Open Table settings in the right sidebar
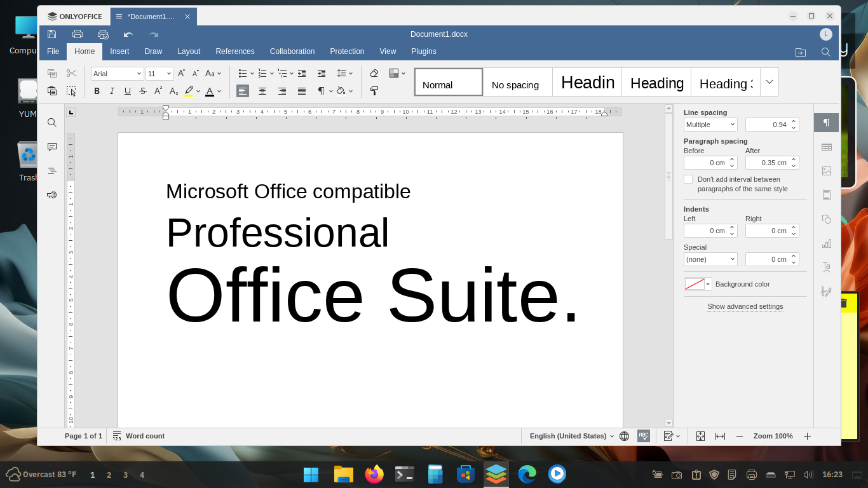Screen dimensions: 868x488 click(x=827, y=147)
